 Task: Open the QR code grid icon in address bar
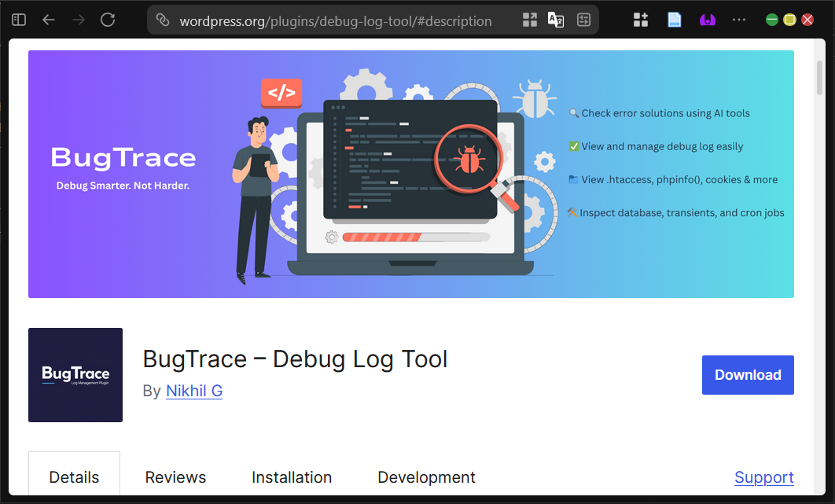(529, 20)
